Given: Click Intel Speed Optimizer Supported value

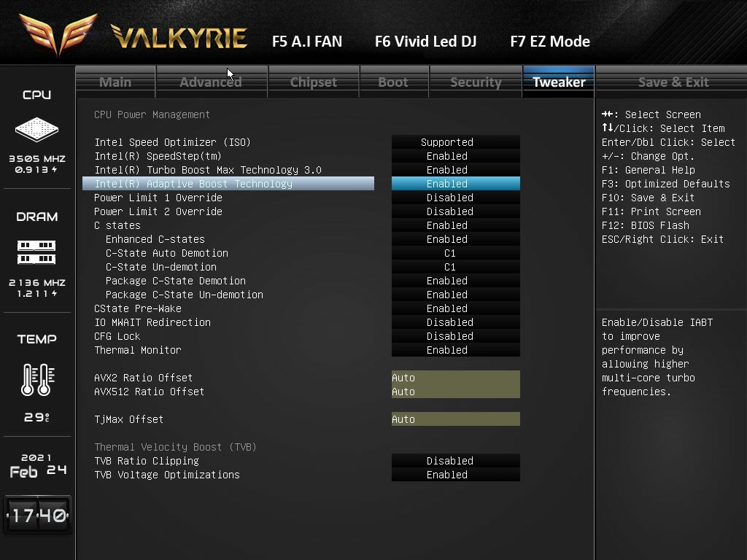Looking at the screenshot, I should tap(455, 142).
